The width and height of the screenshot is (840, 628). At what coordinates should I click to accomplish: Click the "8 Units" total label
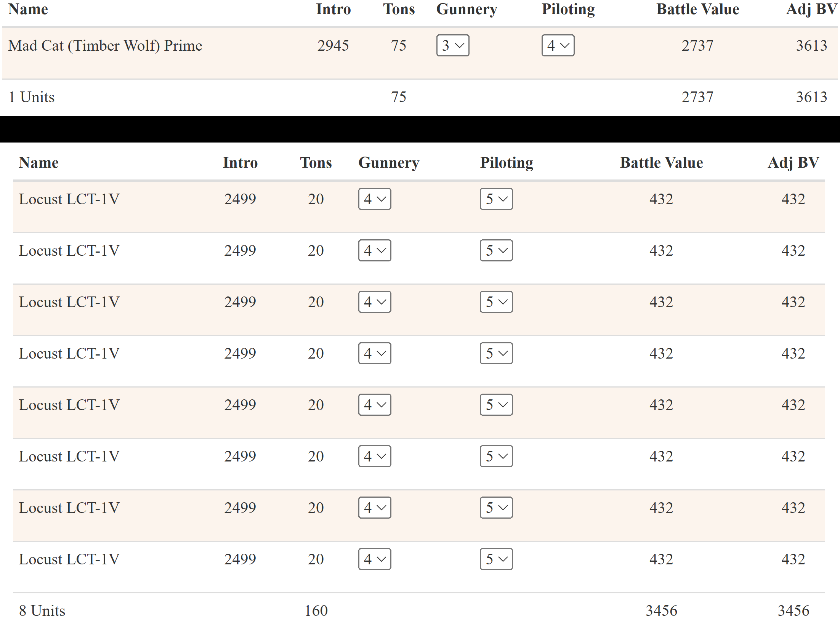[x=42, y=611]
